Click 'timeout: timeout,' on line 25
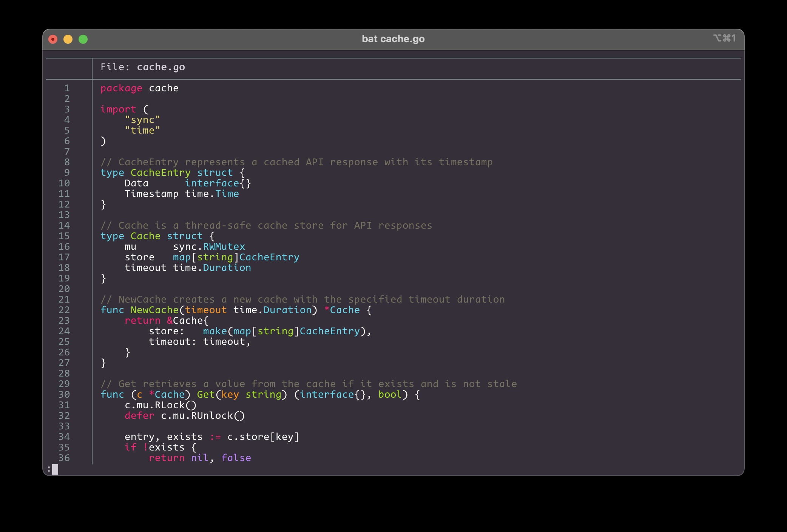This screenshot has width=787, height=532. 200,342
